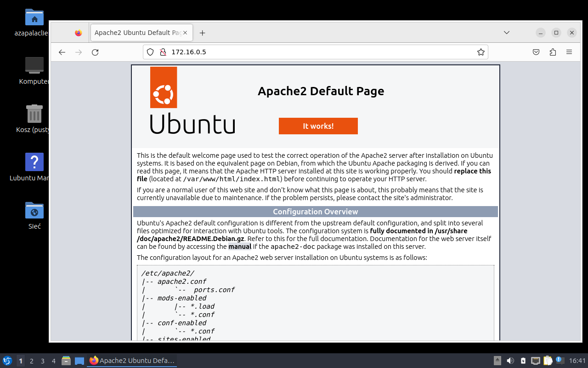Viewport: 588px width, 368px height.
Task: Click the Ubuntu logo on the page
Action: (x=192, y=100)
